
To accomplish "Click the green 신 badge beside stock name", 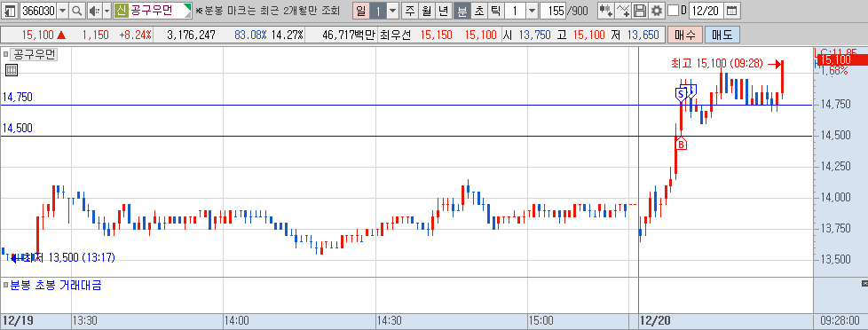I will point(122,10).
